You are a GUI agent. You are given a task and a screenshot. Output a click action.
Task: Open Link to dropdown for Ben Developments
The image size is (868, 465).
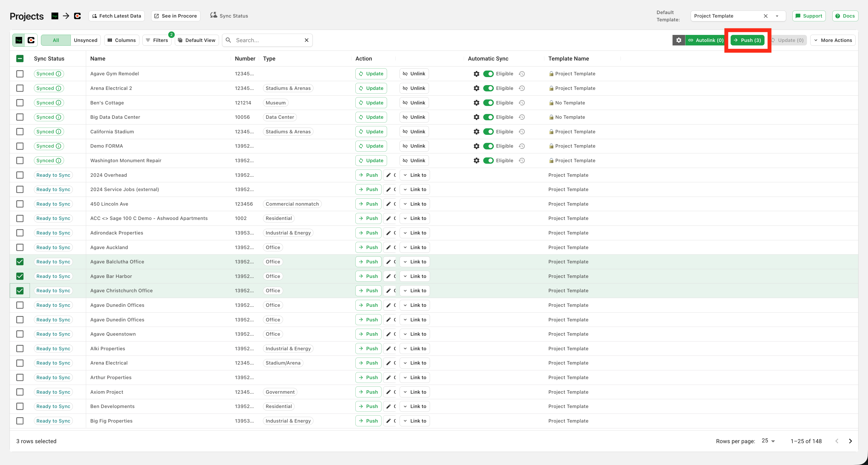414,406
